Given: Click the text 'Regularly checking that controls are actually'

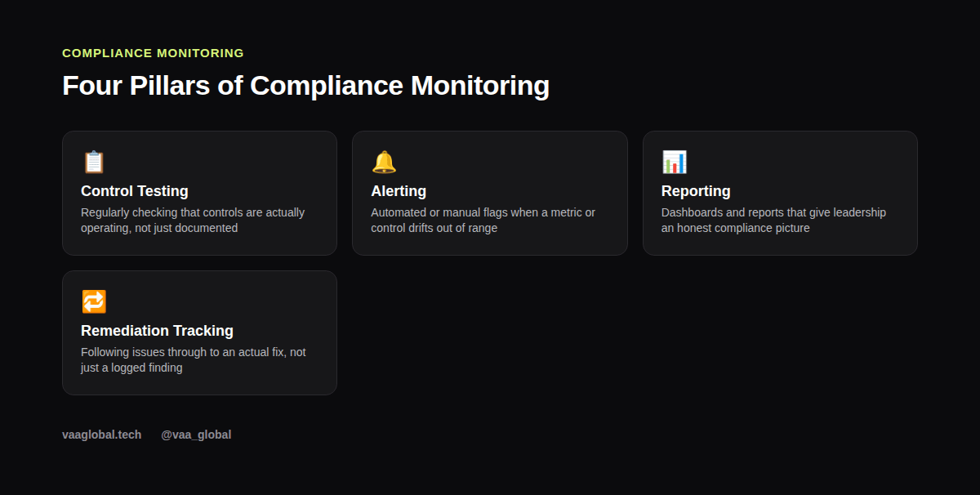Looking at the screenshot, I should (193, 212).
